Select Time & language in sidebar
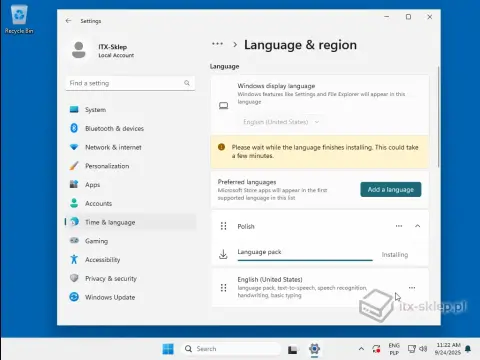Image resolution: width=480 pixels, height=360 pixels. click(130, 222)
